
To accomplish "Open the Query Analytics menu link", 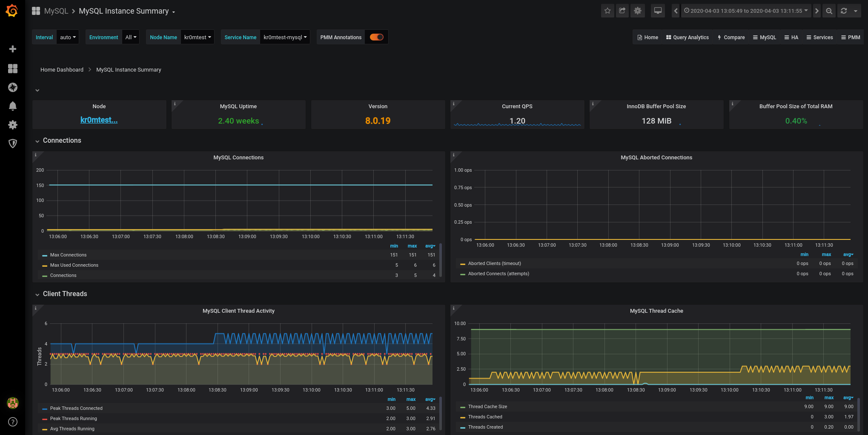I will (687, 37).
